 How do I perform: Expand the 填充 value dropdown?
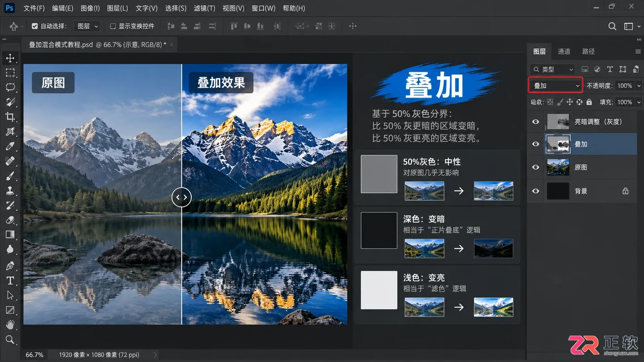pyautogui.click(x=639, y=102)
